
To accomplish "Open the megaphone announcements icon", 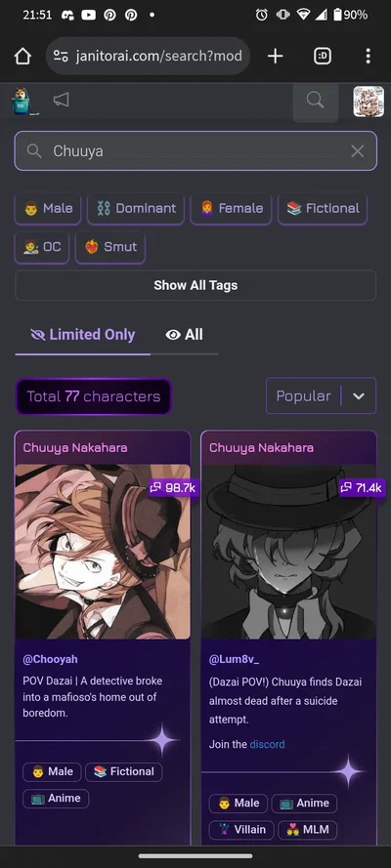I will pyautogui.click(x=61, y=100).
